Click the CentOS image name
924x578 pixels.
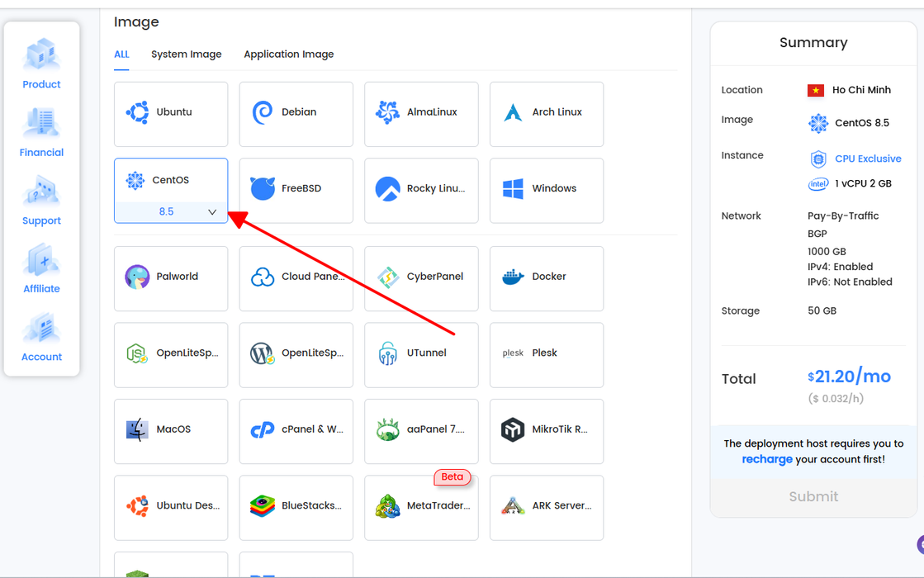click(x=170, y=180)
